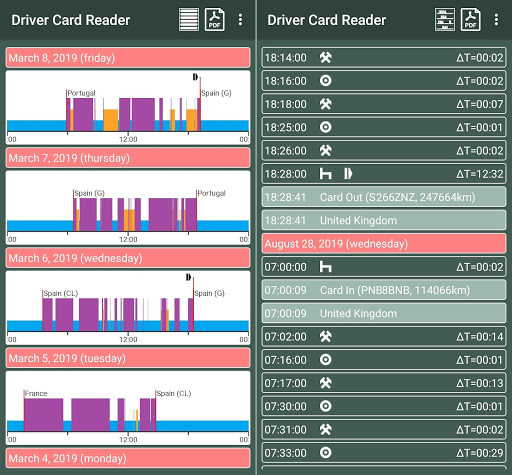Open three-dot menu in right panel

click(496, 20)
